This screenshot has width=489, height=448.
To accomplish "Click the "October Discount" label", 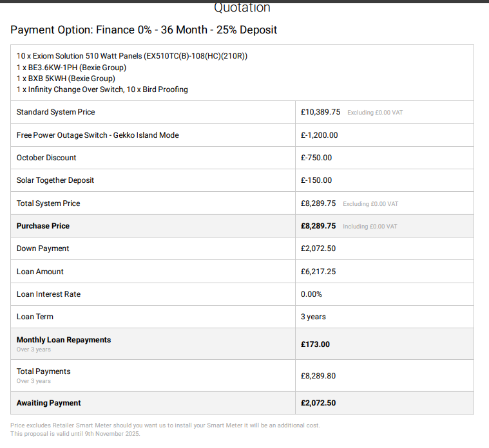I will [46, 158].
